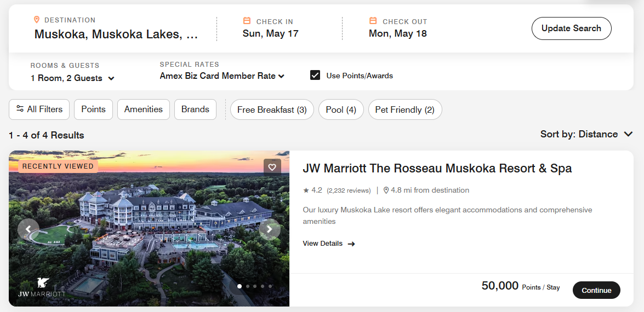Select the first photo carousel dot
The image size is (644, 312).
240,286
